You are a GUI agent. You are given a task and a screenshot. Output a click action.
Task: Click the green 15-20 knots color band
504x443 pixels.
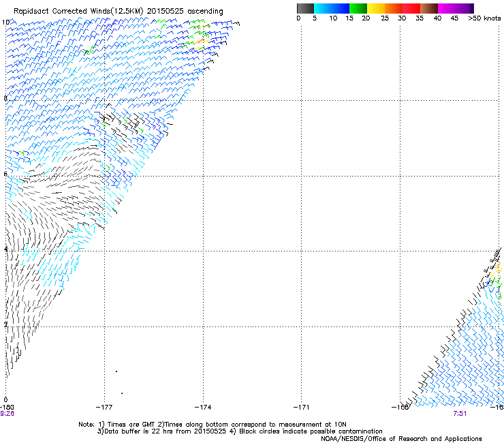pos(358,8)
